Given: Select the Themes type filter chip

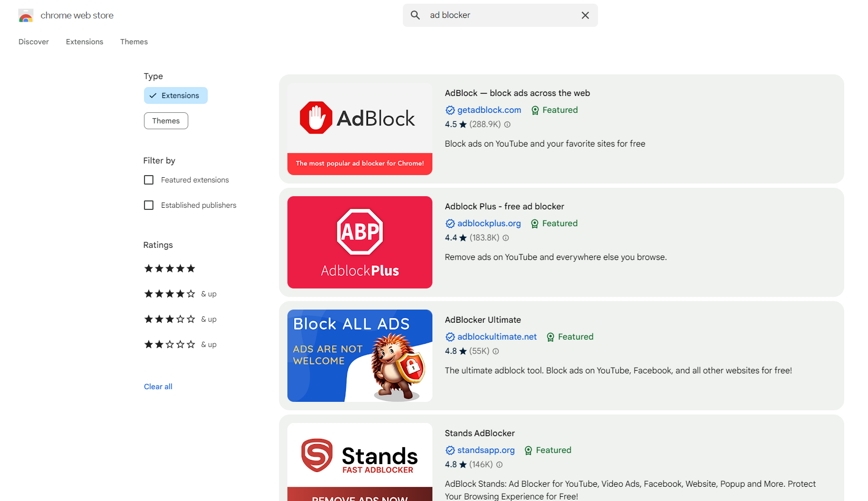Looking at the screenshot, I should click(x=166, y=121).
